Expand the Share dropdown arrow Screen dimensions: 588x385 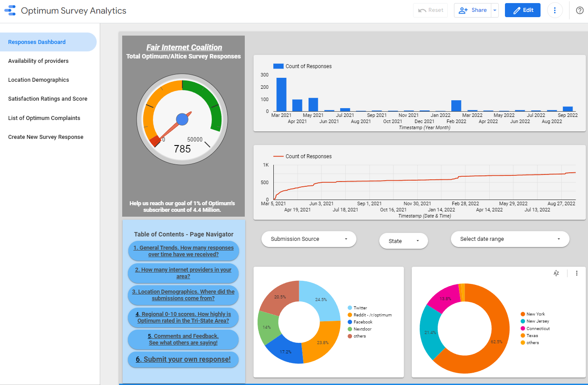(x=495, y=10)
